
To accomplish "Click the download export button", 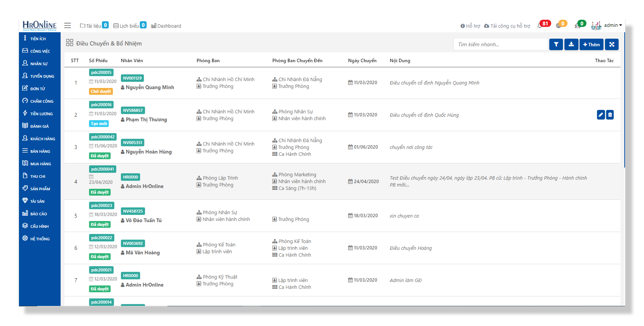I will (x=571, y=44).
